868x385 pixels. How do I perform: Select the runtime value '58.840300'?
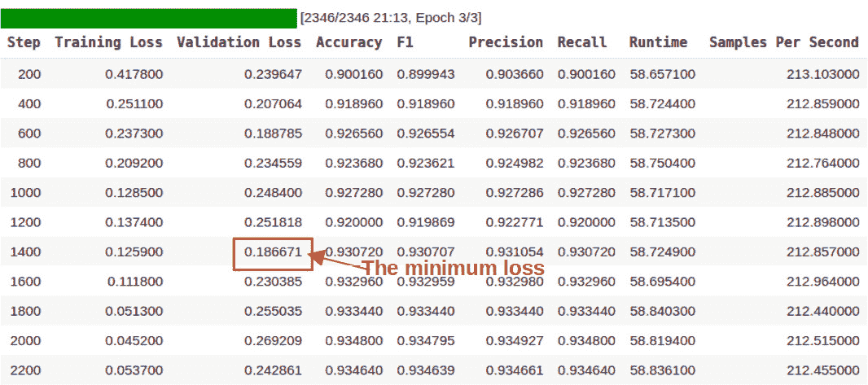tap(663, 312)
